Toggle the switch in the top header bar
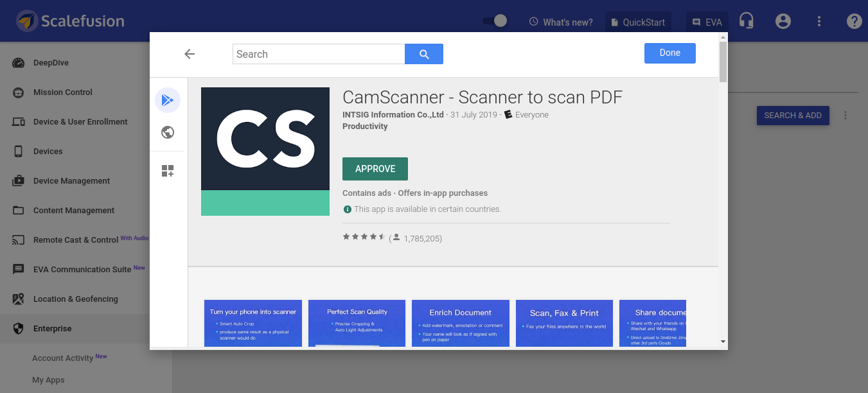 point(495,21)
